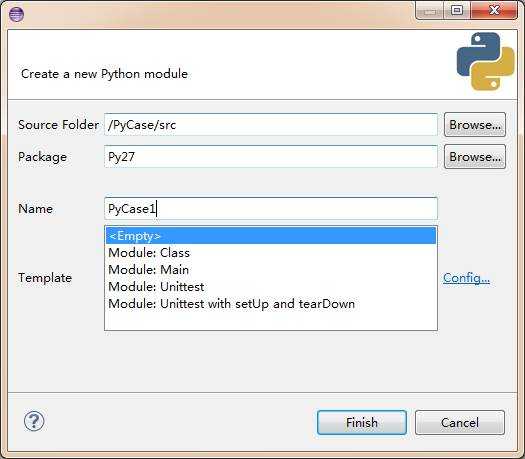Browse for a Source Folder
Viewport: 525px width, 459px height.
(x=475, y=125)
